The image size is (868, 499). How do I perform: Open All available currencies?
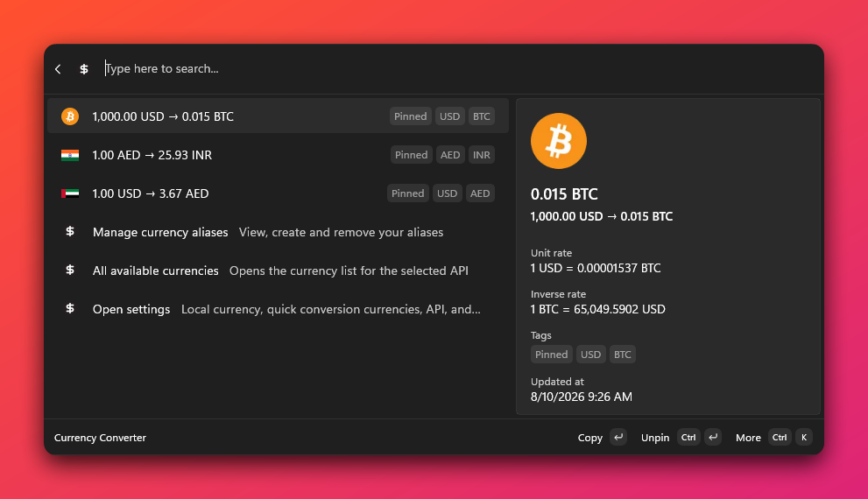click(278, 271)
